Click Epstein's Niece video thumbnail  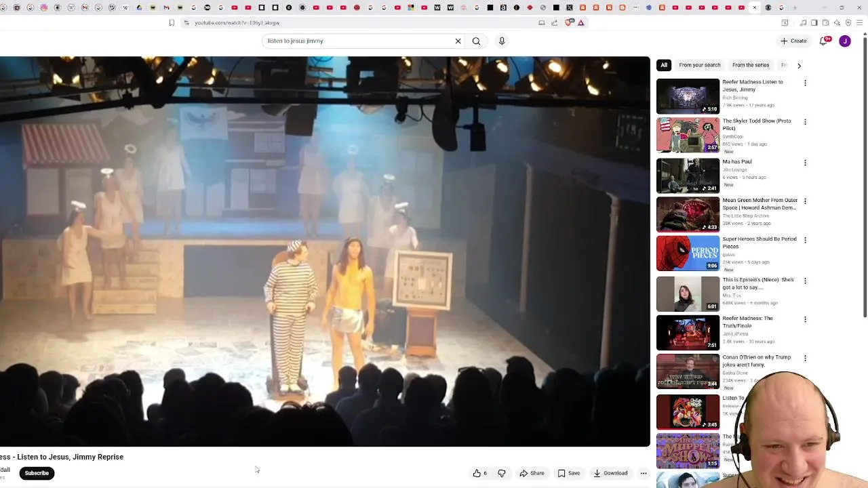coord(688,294)
